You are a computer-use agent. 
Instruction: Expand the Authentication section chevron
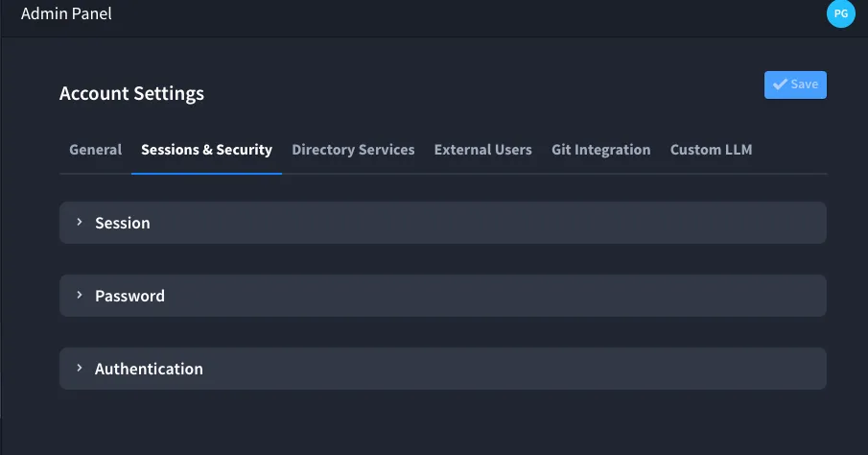80,368
